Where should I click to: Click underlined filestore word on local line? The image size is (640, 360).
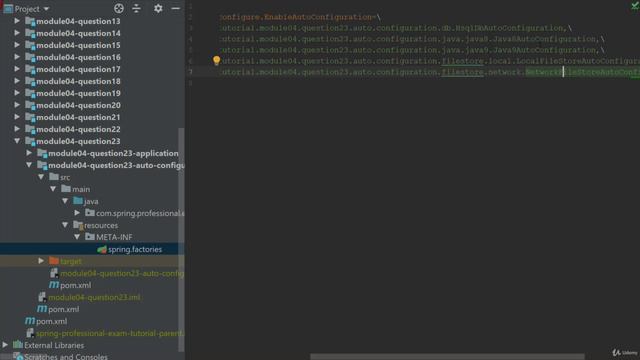[462, 61]
